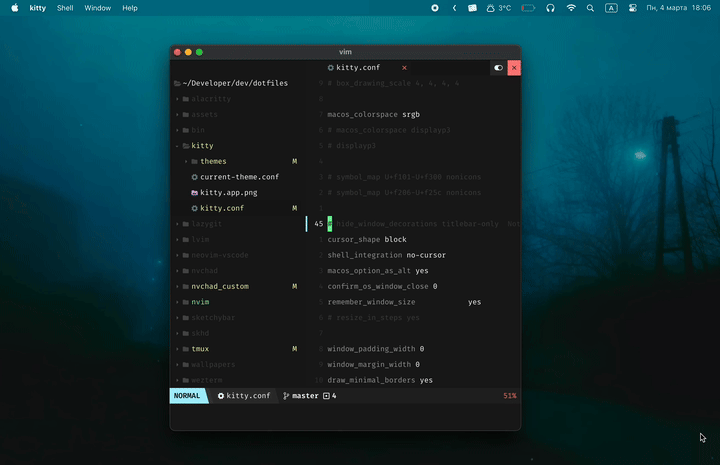The width and height of the screenshot is (720, 465).
Task: Click the wallpapers folder icon
Action: [x=186, y=364]
